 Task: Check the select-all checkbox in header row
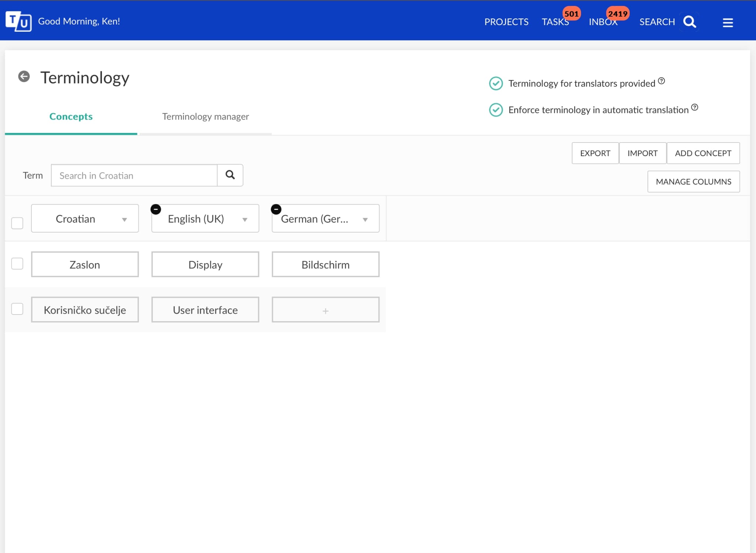pyautogui.click(x=17, y=223)
